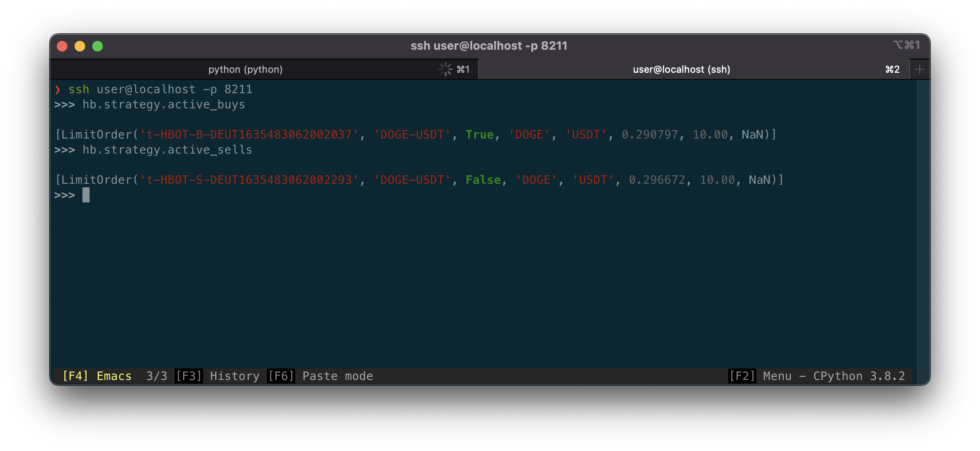The image size is (980, 451).
Task: Click the green zoom window button
Action: pyautogui.click(x=98, y=46)
